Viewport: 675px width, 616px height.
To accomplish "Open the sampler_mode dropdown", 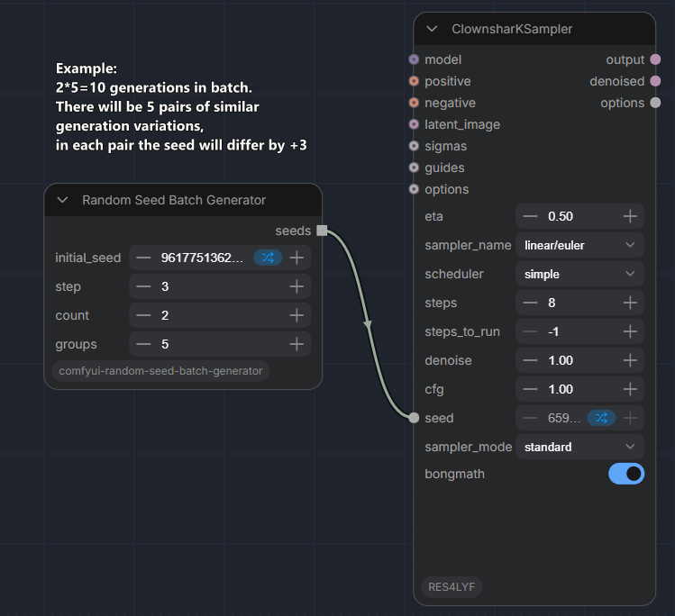I will tap(579, 447).
